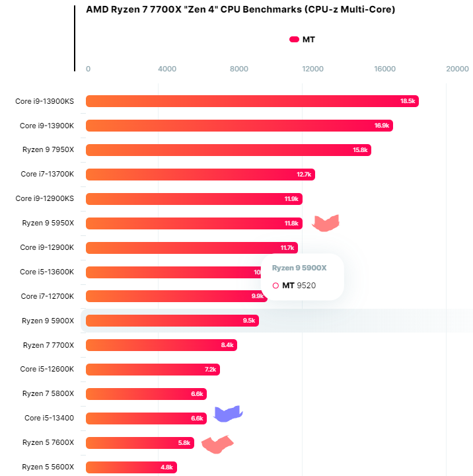Click the Core i9-12900K axis label
473x476 pixels.
[47, 247]
